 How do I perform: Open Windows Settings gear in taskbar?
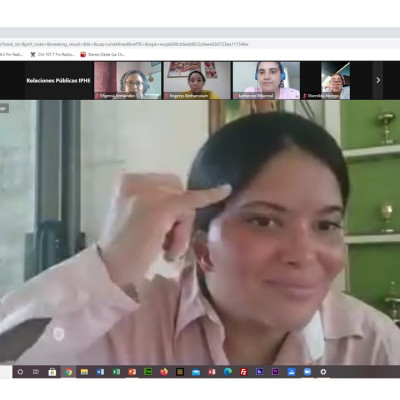323,372
